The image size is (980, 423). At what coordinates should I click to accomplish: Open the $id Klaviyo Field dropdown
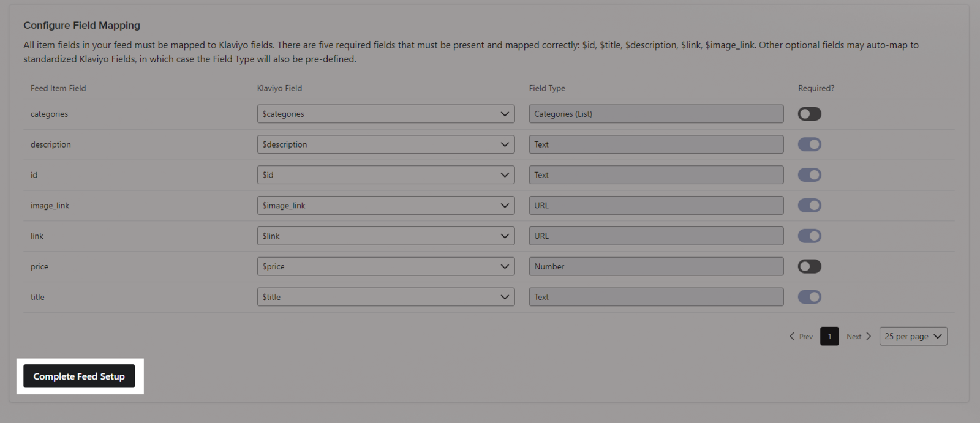point(386,175)
